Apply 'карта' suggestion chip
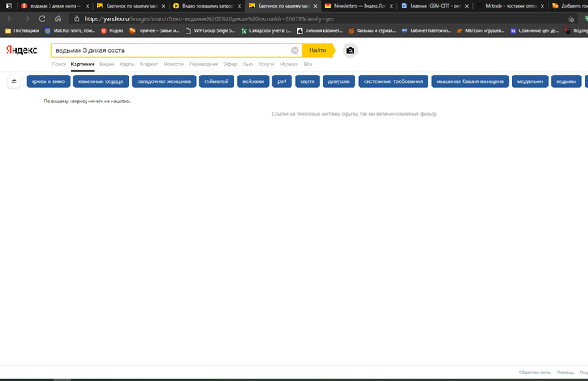This screenshot has width=588, height=381. click(307, 81)
